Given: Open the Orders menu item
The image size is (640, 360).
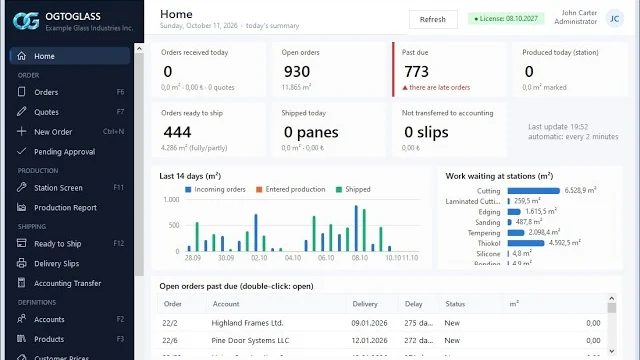Looking at the screenshot, I should pos(70,92).
